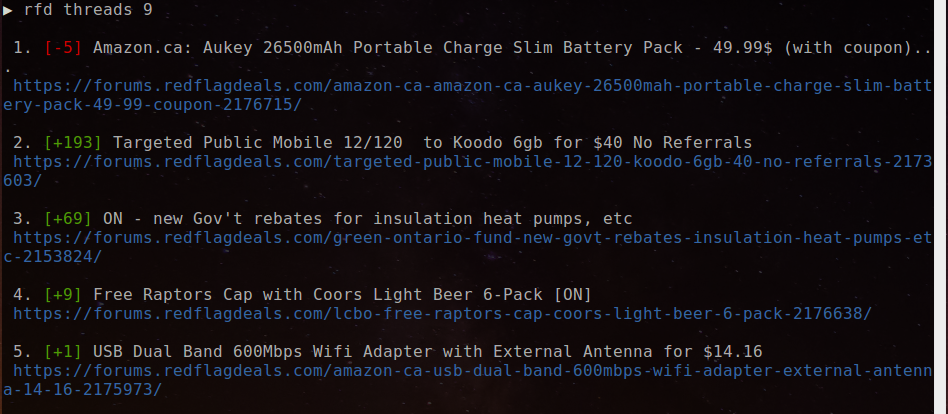The height and width of the screenshot is (414, 948).
Task: Open the green-ontario-fund rebates link
Action: (x=473, y=238)
